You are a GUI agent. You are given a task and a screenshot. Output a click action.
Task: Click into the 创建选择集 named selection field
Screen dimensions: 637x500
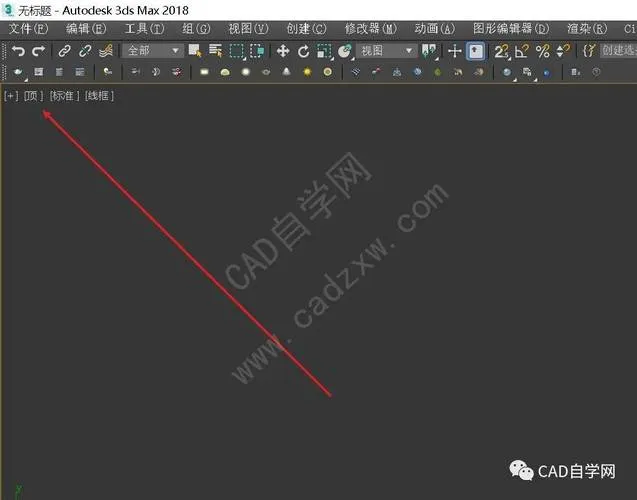[618, 51]
